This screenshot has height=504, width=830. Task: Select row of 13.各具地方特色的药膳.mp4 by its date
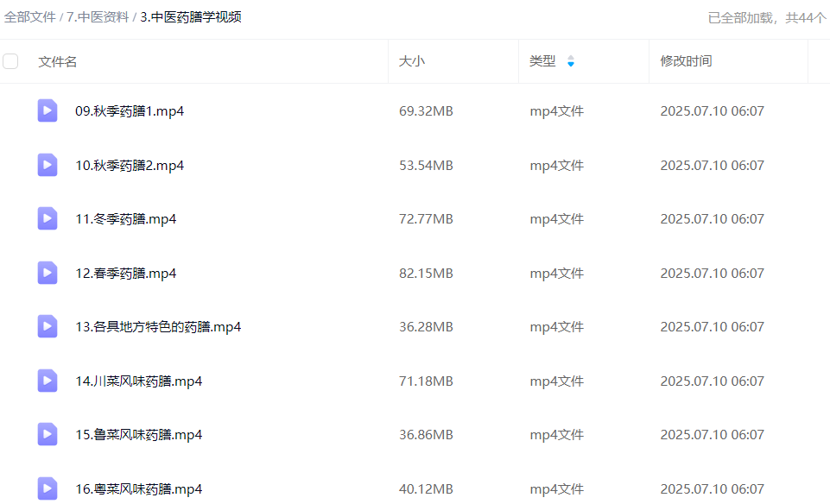click(x=712, y=327)
